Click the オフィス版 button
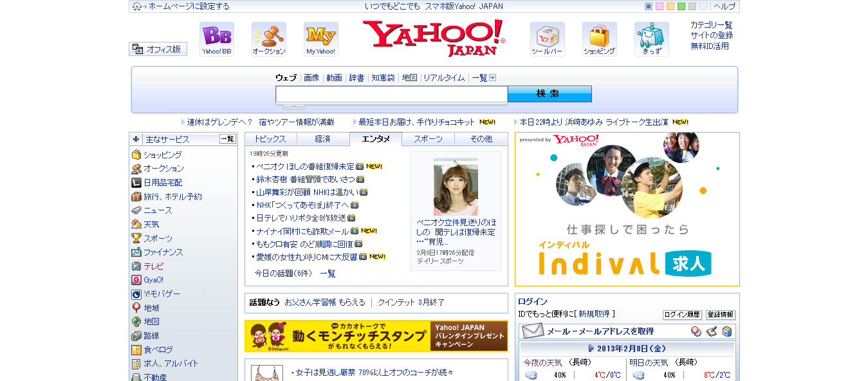868x381 pixels. point(158,49)
